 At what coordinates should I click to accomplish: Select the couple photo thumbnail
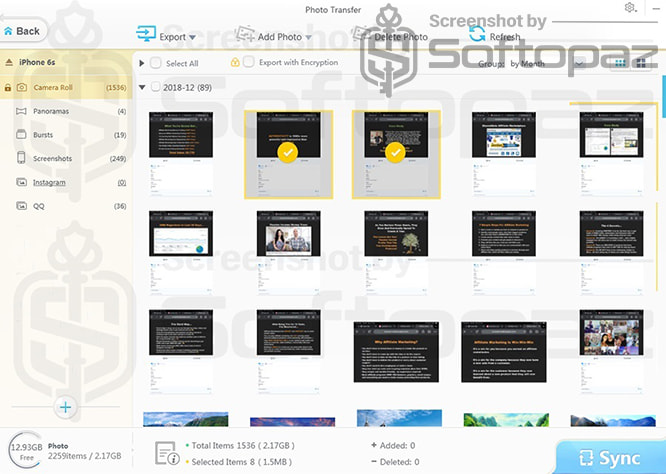[288, 253]
